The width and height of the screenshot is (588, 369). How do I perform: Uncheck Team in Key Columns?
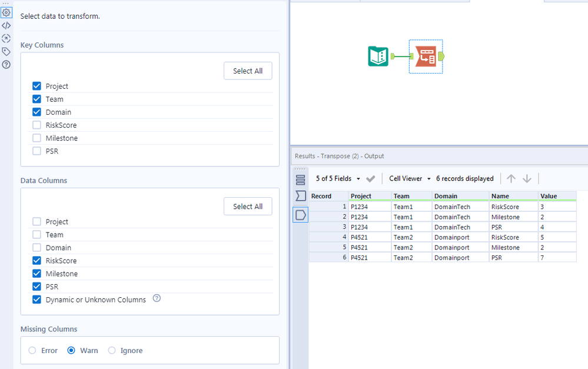(36, 99)
